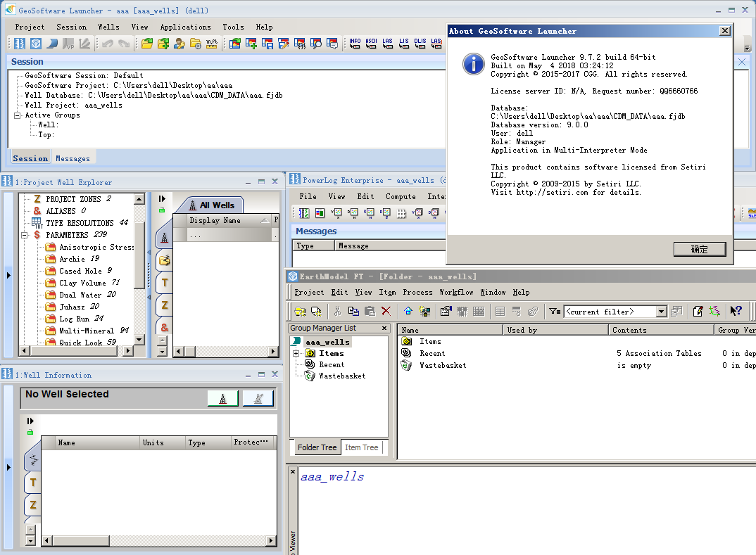Click the ASCII import icon

coord(371,44)
